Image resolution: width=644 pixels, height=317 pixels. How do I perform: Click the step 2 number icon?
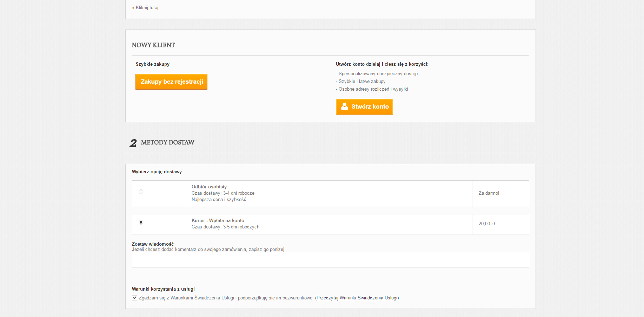[x=133, y=143]
